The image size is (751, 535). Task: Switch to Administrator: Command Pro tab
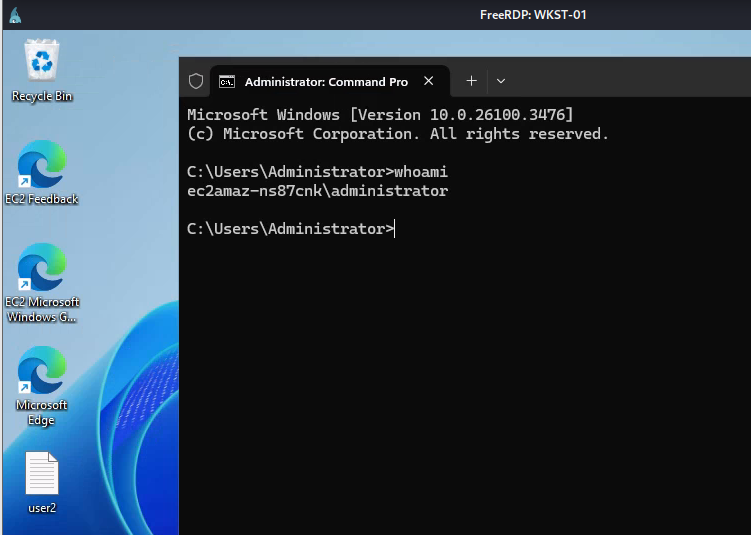coord(330,81)
